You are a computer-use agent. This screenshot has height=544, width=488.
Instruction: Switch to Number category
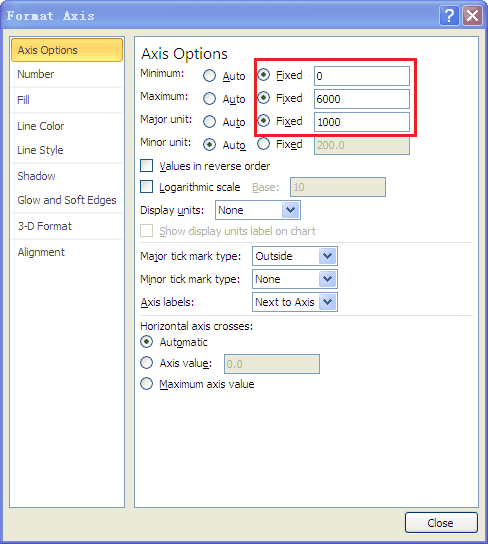coord(67,74)
